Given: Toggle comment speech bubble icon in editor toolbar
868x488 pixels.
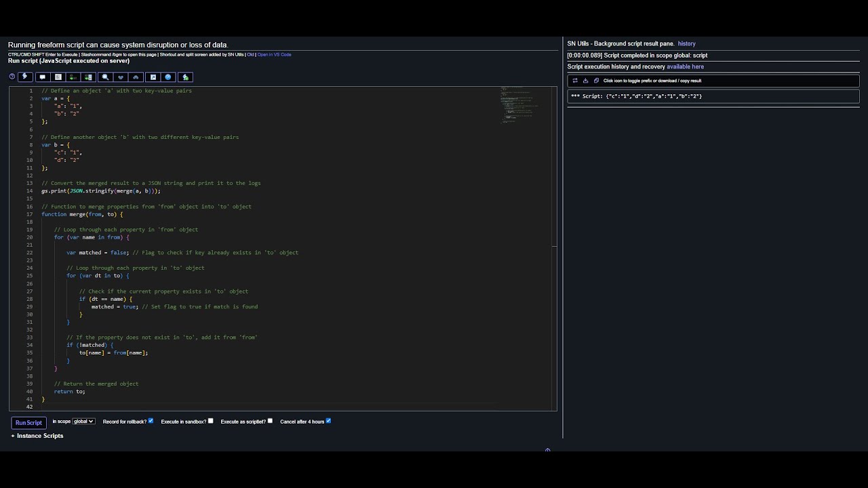Looking at the screenshot, I should coord(43,77).
